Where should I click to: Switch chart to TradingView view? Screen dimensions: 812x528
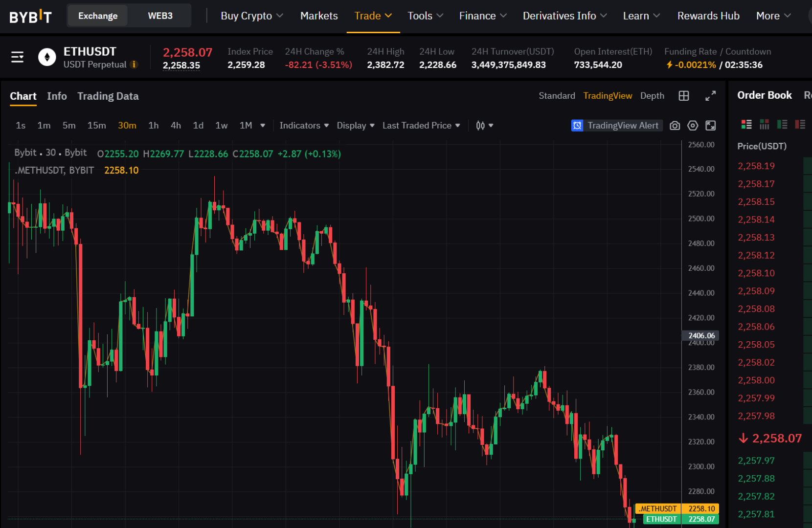coord(608,96)
